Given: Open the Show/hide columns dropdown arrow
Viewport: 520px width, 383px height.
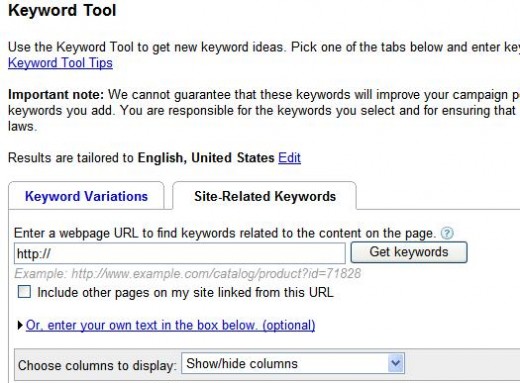Looking at the screenshot, I should [396, 363].
